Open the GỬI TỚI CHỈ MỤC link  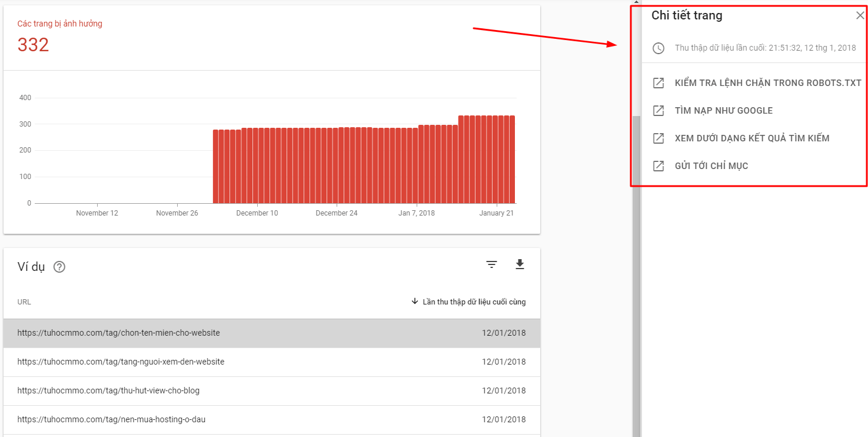click(x=711, y=165)
